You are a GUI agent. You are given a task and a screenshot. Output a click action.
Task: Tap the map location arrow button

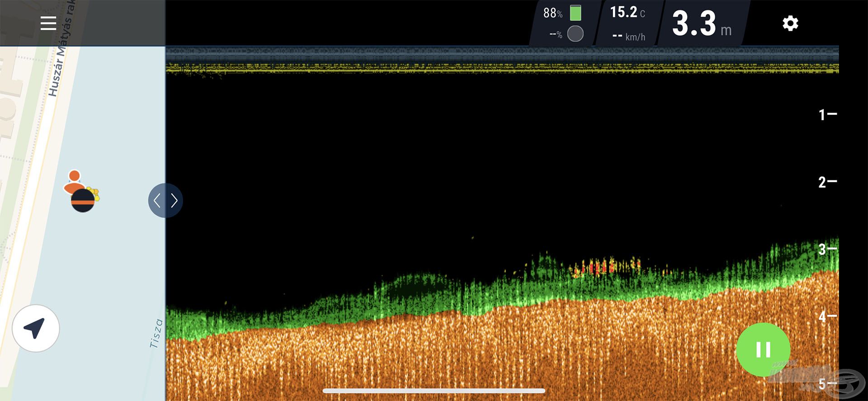(35, 328)
